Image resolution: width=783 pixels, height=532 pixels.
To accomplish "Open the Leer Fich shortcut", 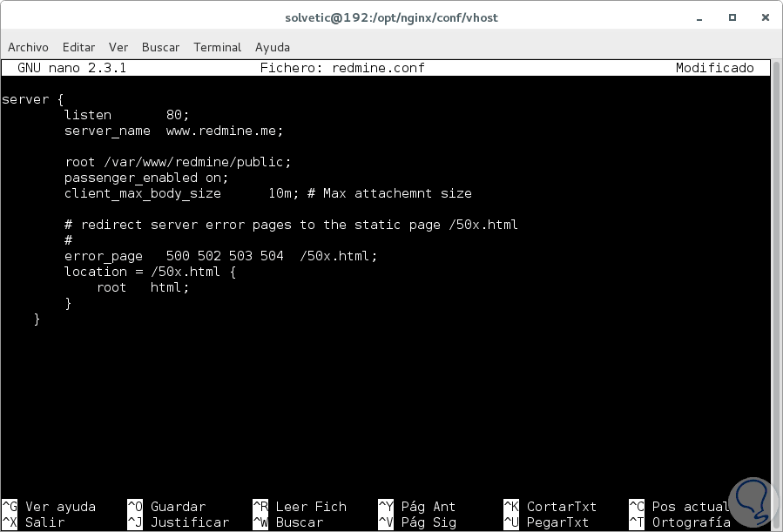I will tap(311, 506).
